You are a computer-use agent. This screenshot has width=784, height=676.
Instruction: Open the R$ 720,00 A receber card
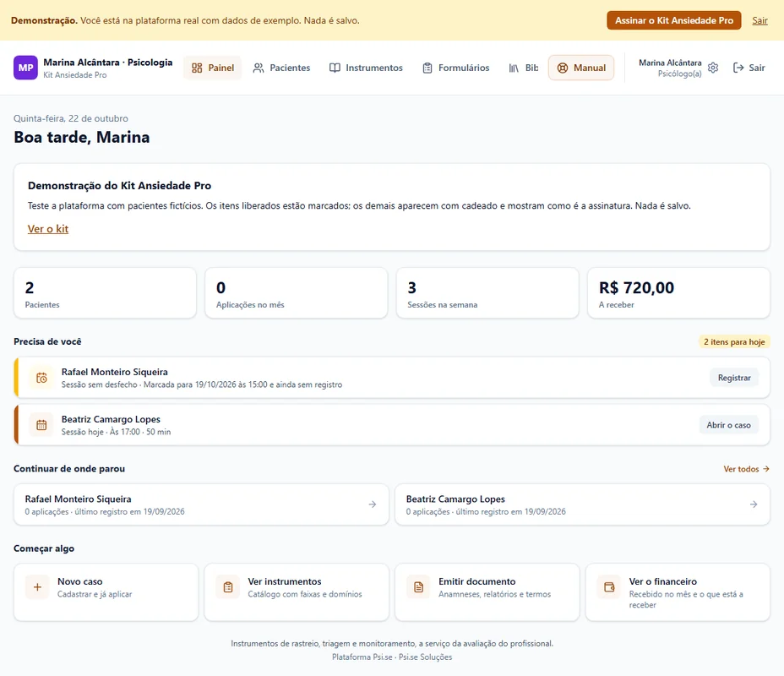[x=678, y=293]
